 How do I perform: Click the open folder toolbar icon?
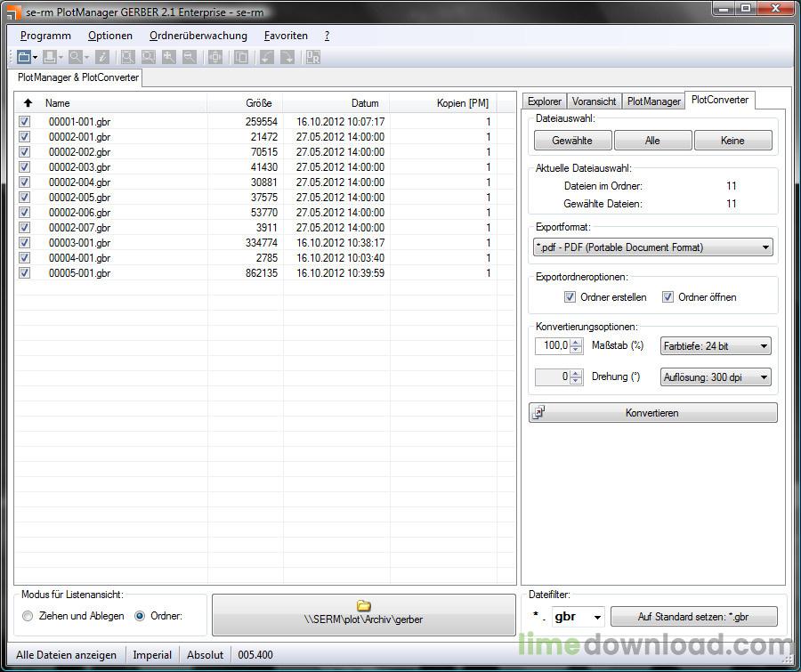pos(23,57)
